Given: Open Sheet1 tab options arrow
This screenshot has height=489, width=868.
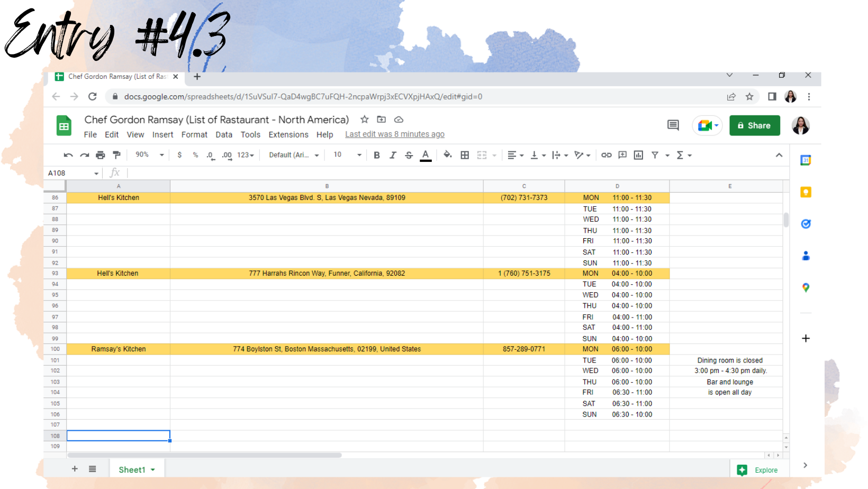Looking at the screenshot, I should tap(153, 470).
